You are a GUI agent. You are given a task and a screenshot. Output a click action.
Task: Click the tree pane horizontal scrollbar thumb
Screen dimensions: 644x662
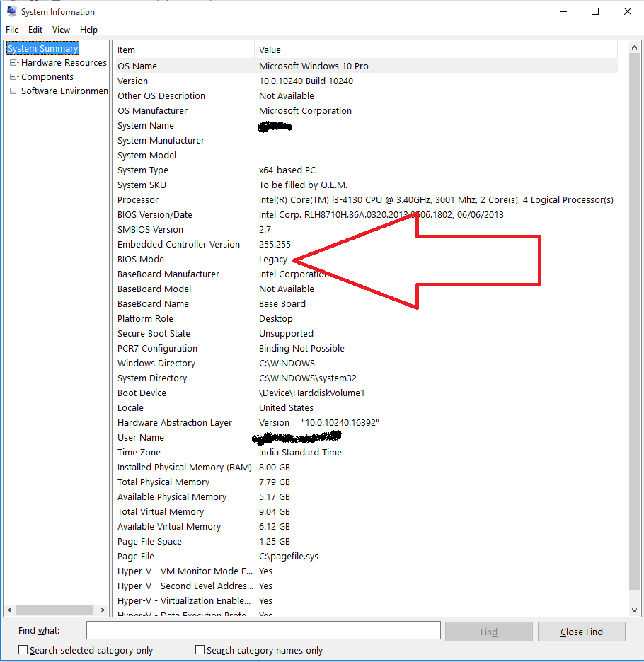54,610
